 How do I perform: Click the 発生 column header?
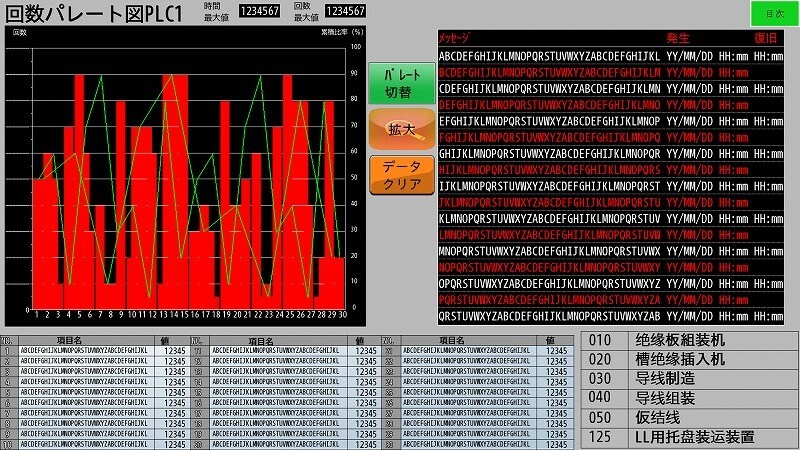click(678, 38)
